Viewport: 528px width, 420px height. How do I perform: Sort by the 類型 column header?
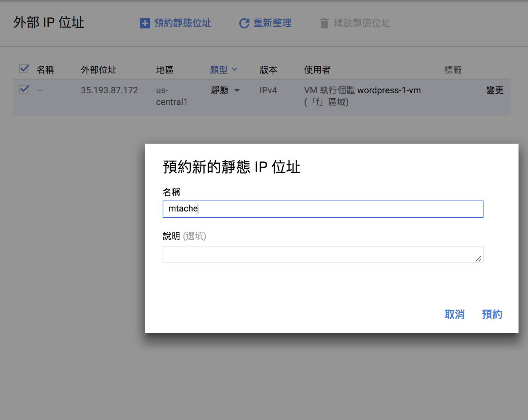(x=224, y=70)
